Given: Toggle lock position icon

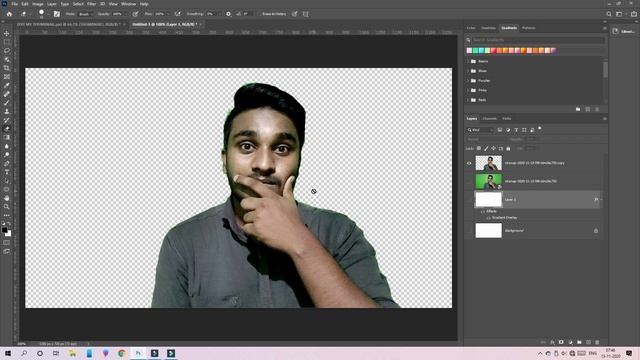Looking at the screenshot, I should 493,149.
